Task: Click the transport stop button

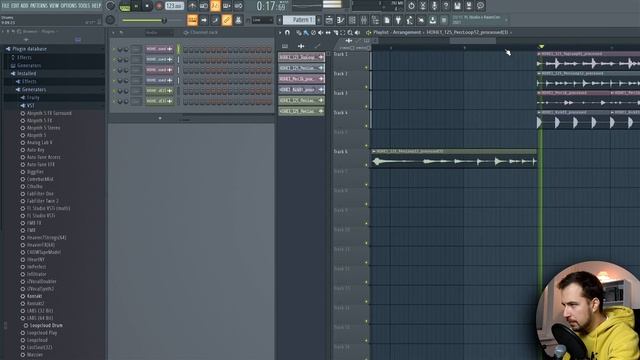Action: tap(147, 6)
